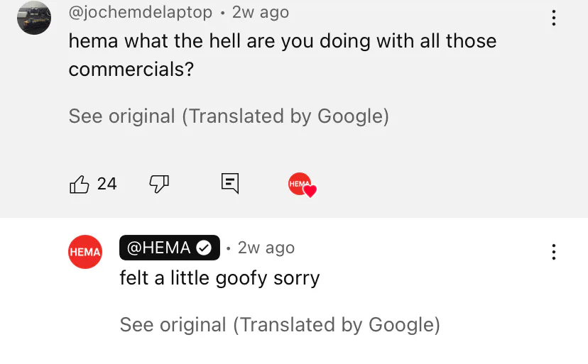588x364 pixels.
Task: Click the reply speech bubble icon
Action: [230, 183]
